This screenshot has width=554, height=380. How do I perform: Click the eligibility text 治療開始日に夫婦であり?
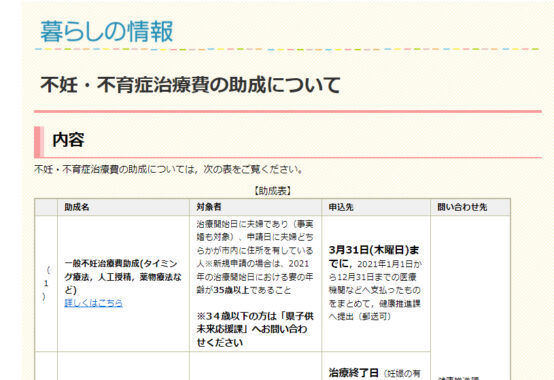tap(242, 224)
